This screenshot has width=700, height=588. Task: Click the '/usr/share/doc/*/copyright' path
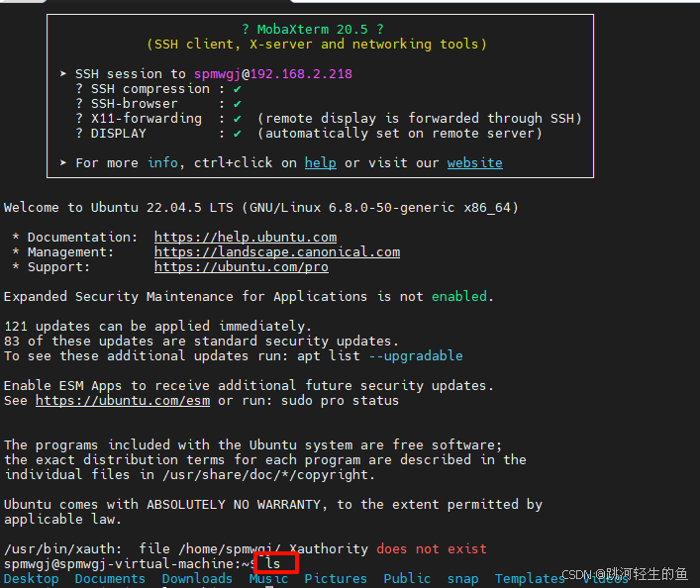(266, 474)
